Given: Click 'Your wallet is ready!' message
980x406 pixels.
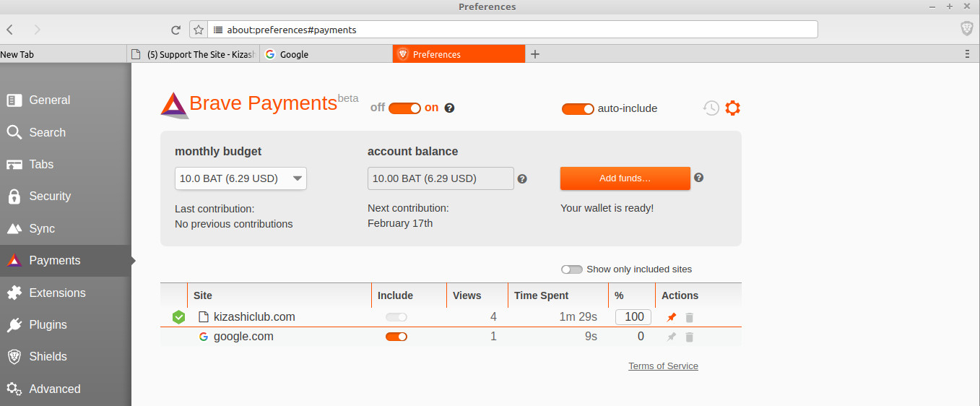Looking at the screenshot, I should [607, 208].
